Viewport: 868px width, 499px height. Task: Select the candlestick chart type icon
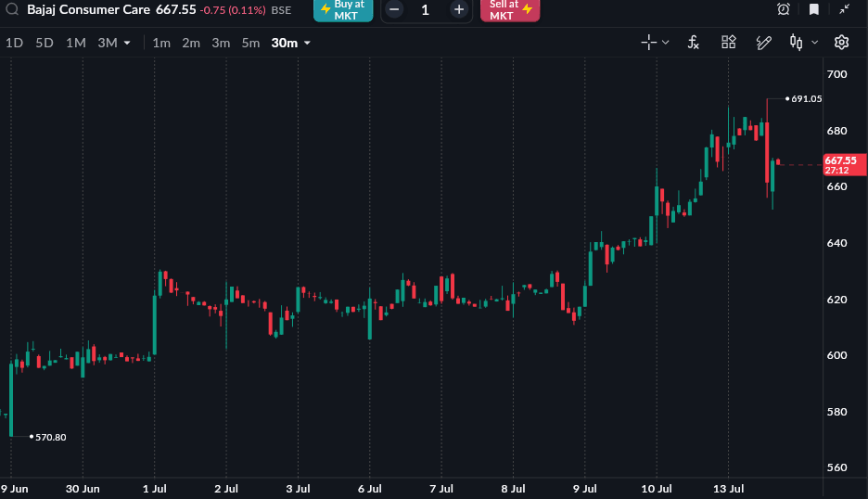point(796,42)
